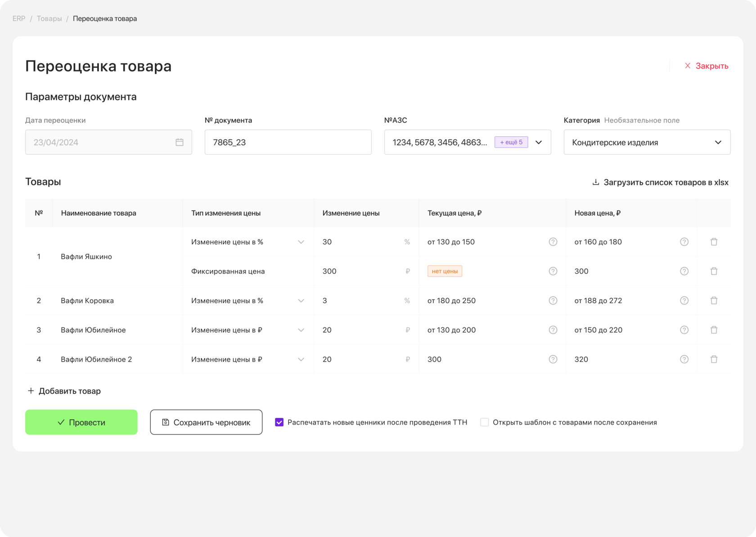Click help icon for current price от 180 до 250
Screen dimensions: 756x537
tap(553, 300)
